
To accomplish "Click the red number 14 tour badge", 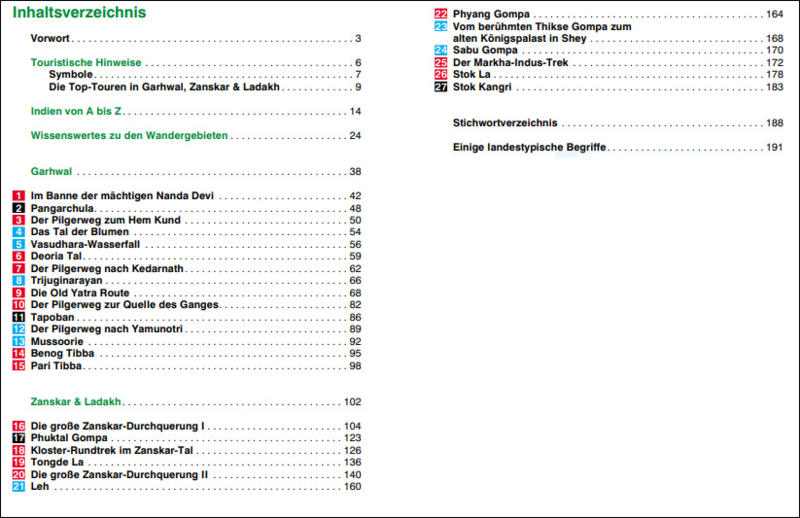I will click(x=18, y=353).
